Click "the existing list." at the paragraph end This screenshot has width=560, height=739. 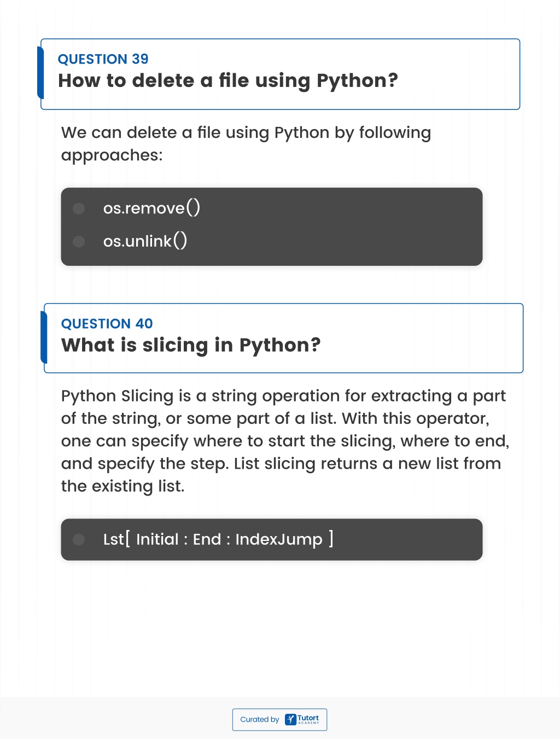[x=123, y=486]
